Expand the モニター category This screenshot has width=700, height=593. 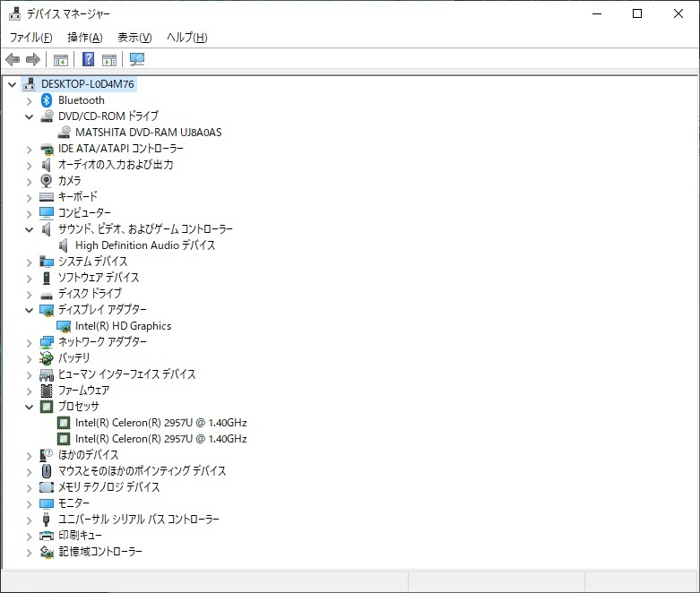[x=29, y=503]
